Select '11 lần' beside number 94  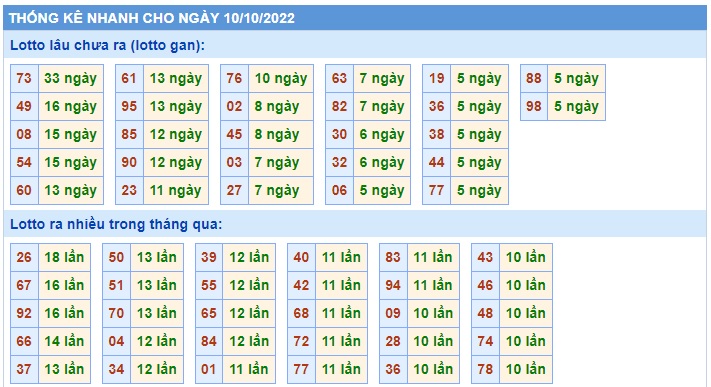tap(433, 286)
